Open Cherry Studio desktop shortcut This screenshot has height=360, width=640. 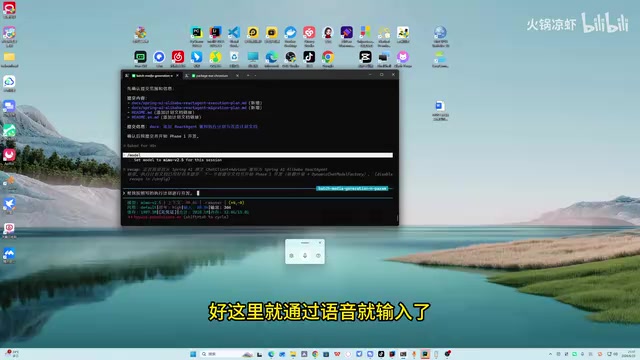click(309, 33)
